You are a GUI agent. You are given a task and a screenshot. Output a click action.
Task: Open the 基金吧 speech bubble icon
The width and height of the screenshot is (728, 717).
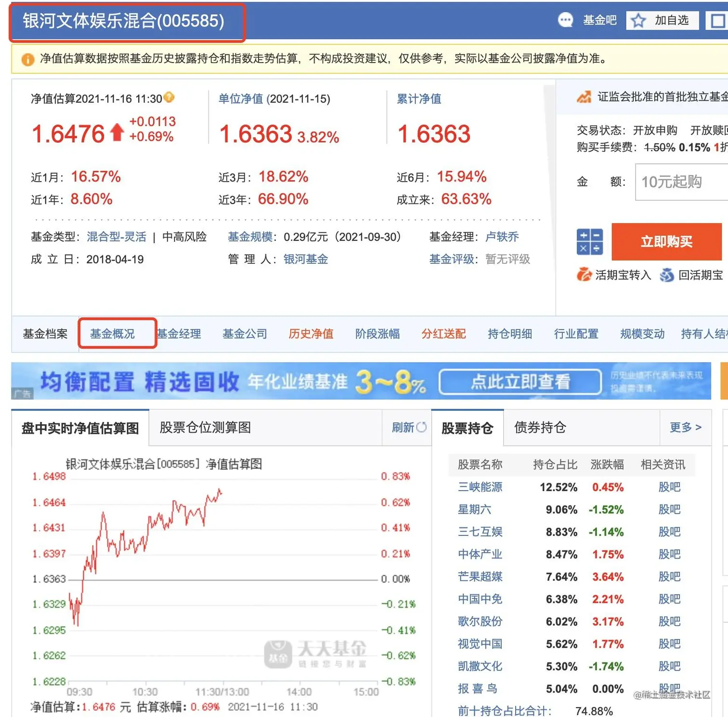tap(565, 20)
